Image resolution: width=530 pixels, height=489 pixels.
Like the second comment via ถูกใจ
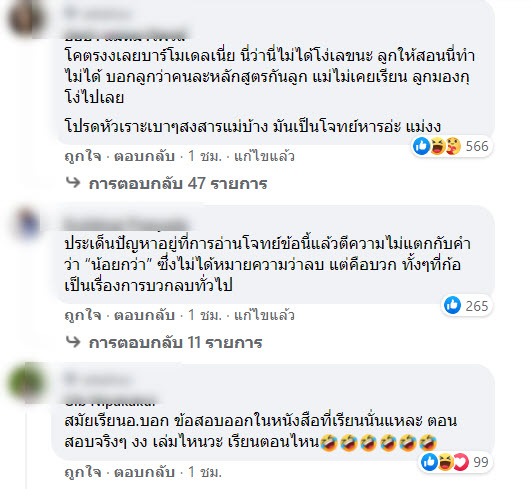click(83, 315)
